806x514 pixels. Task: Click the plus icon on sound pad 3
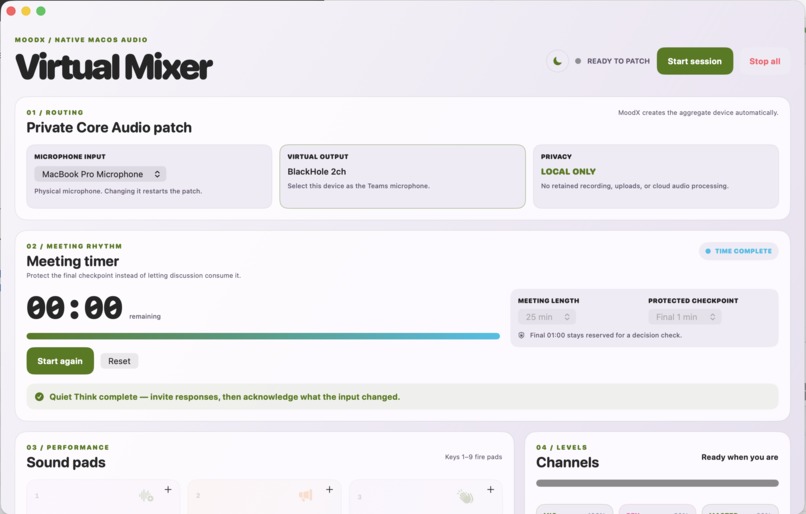tap(490, 489)
